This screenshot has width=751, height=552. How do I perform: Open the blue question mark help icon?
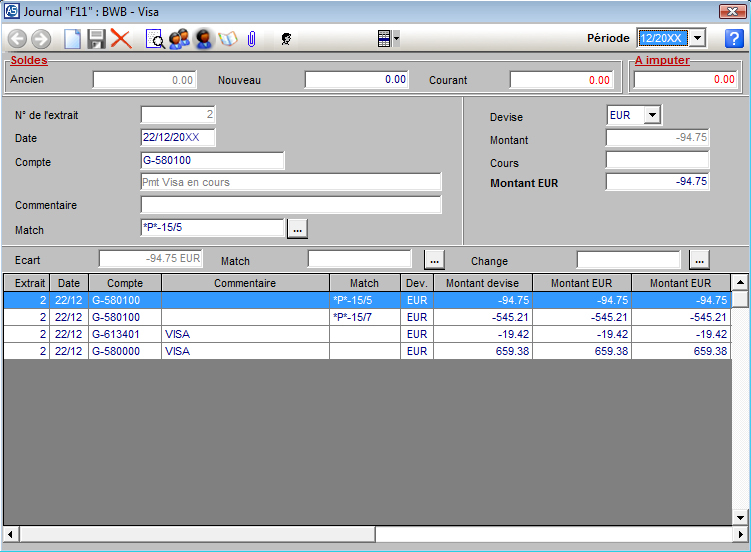coord(733,39)
